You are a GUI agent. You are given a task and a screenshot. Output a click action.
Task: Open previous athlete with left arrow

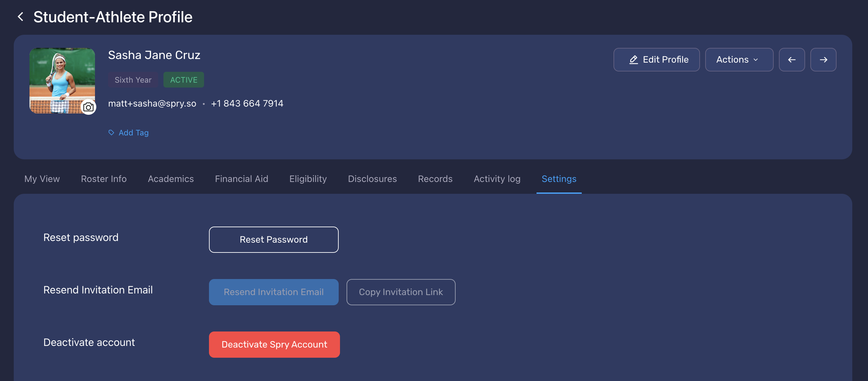coord(791,60)
